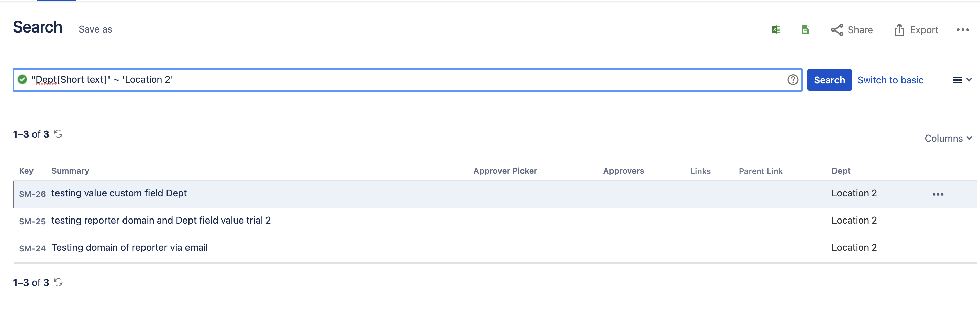This screenshot has height=313, width=980.
Task: Click the green valid-query check icon
Action: (22, 79)
